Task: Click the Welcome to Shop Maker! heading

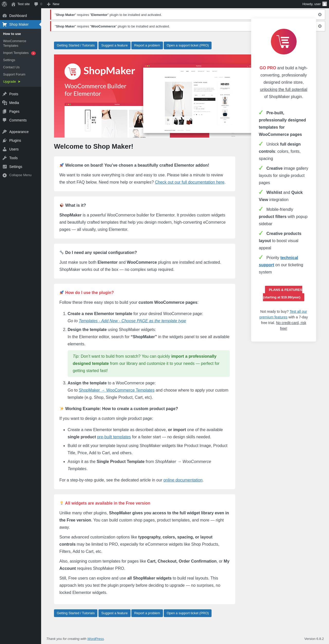Action: coord(94,146)
